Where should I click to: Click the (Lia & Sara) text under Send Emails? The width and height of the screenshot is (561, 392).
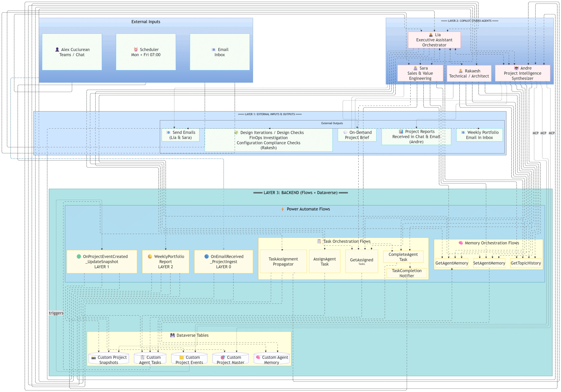pos(181,138)
